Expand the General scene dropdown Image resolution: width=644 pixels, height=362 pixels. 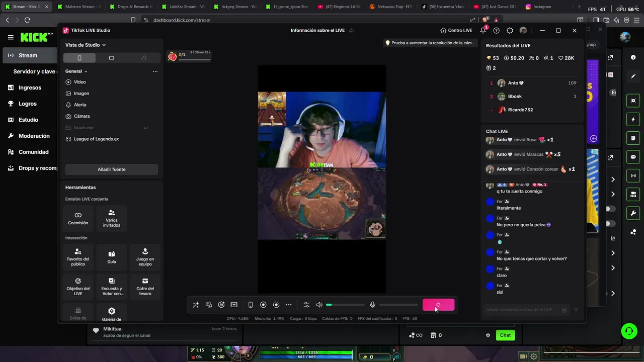click(76, 71)
